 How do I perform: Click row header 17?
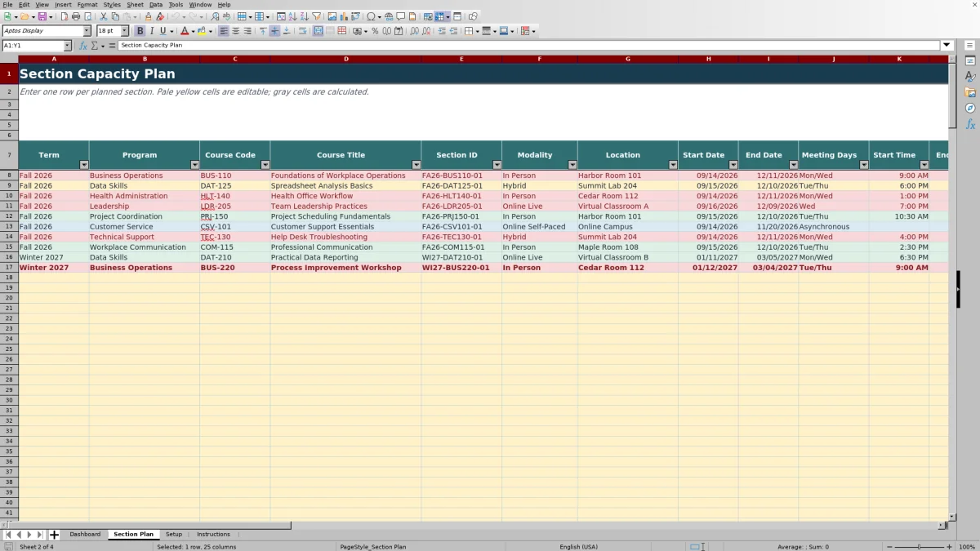pos(9,268)
